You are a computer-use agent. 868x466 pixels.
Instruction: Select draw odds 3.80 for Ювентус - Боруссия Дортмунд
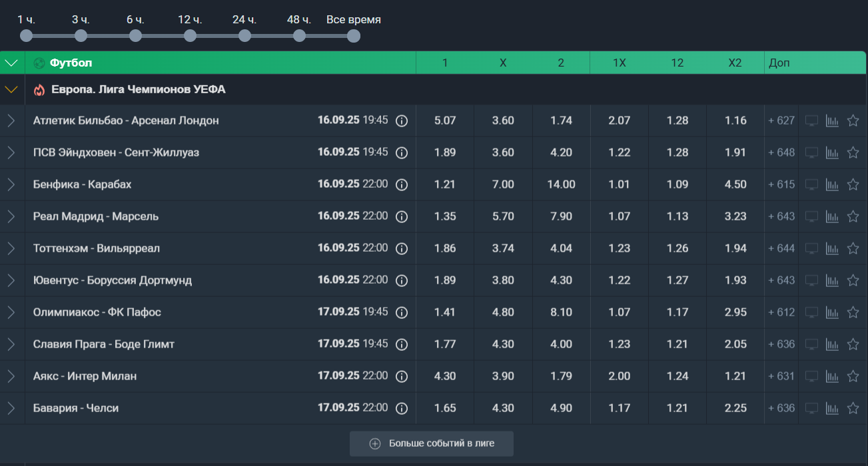503,280
